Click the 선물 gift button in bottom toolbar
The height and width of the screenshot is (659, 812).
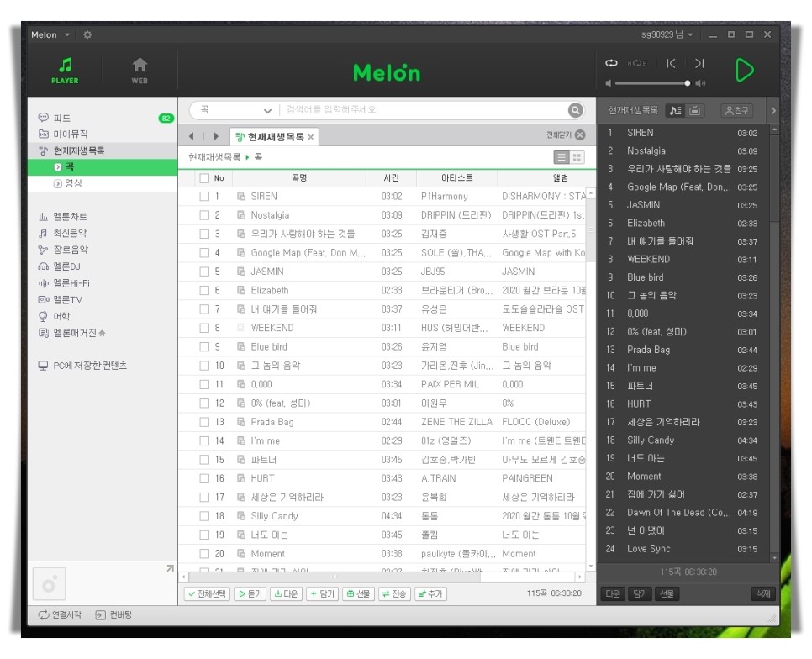358,593
